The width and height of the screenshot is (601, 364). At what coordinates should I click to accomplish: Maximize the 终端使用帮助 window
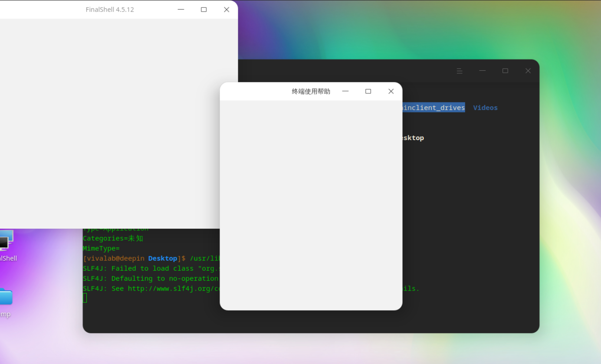(368, 91)
